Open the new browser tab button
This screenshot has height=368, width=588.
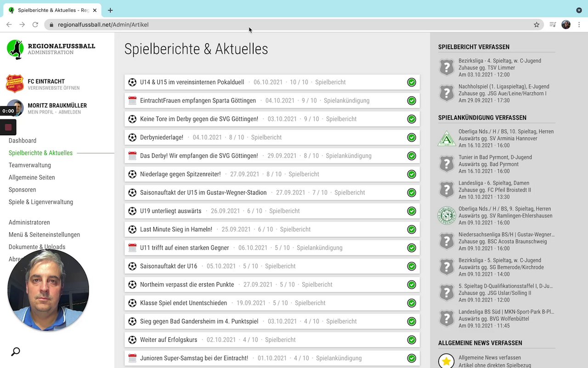tap(110, 10)
